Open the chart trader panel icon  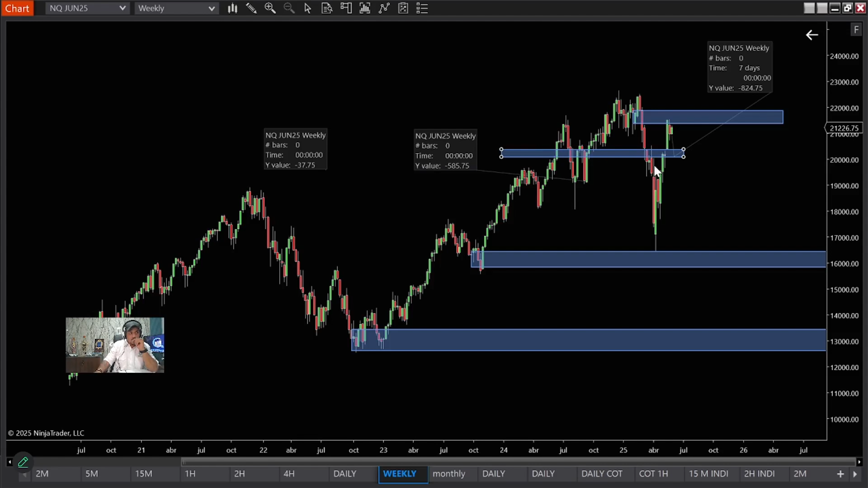[346, 8]
